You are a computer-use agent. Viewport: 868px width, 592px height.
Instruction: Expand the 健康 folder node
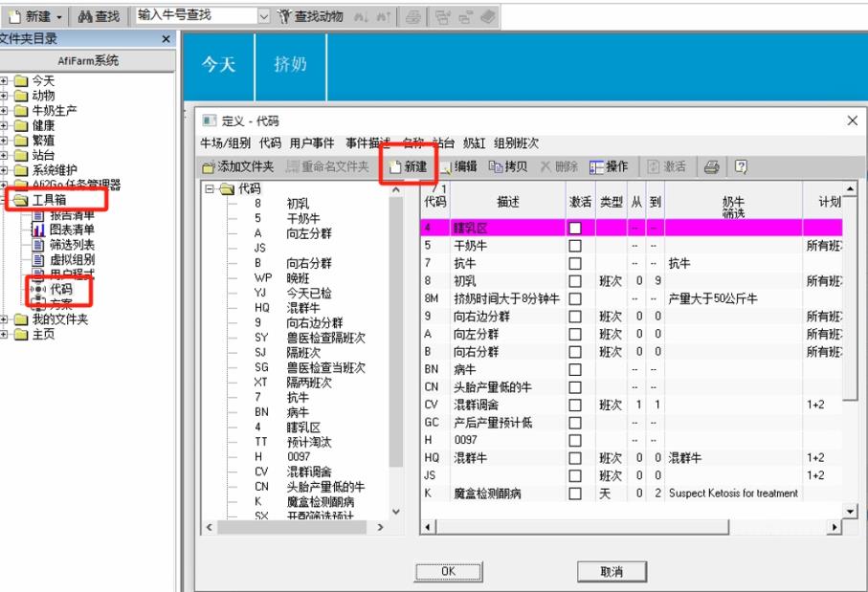tap(3, 125)
